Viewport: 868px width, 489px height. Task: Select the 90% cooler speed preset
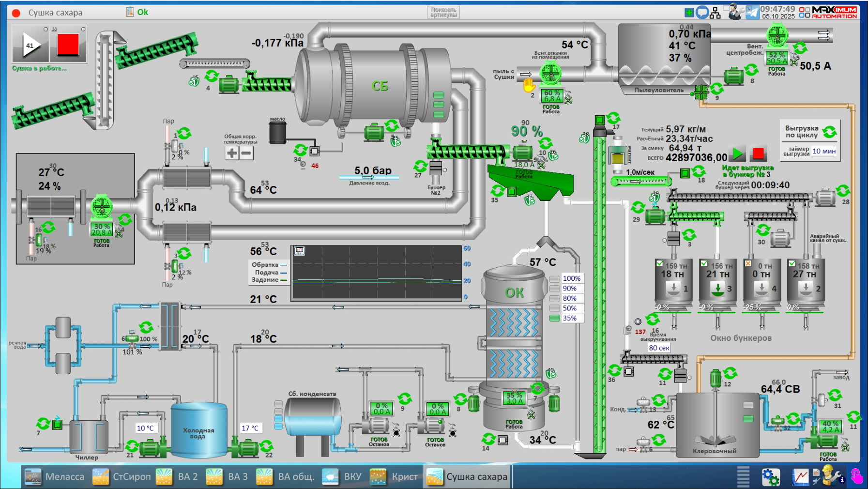569,289
